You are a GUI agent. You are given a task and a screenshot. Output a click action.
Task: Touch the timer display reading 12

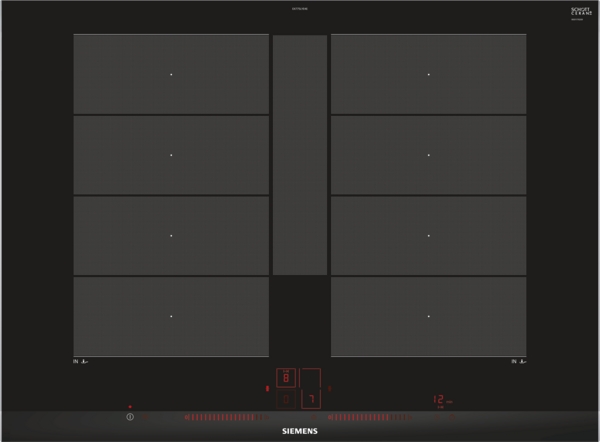coord(438,399)
